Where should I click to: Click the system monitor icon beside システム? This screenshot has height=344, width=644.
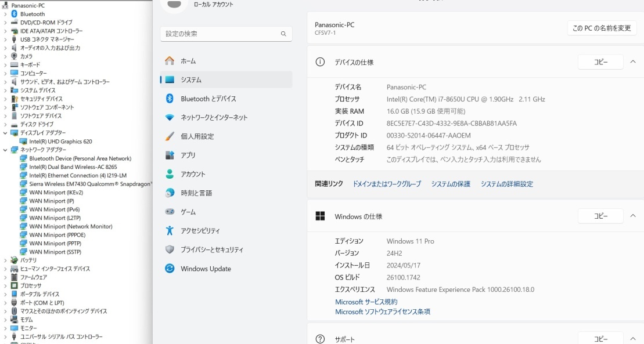(x=170, y=79)
